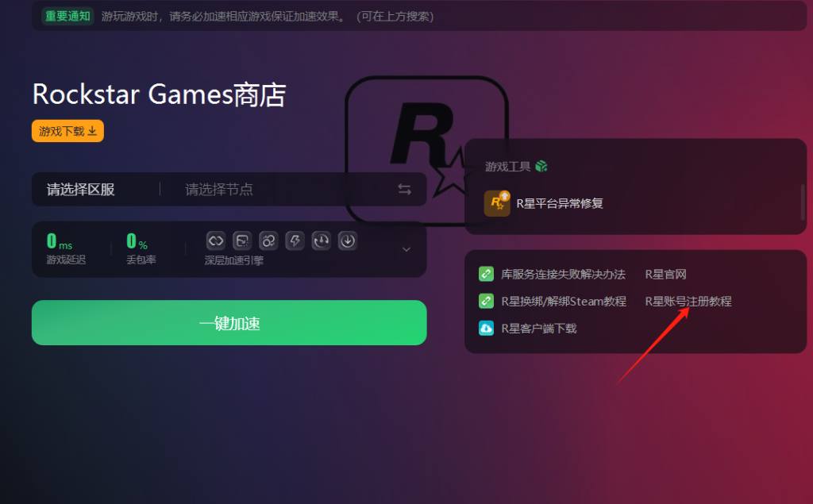
Task: Open the R星官网 link
Action: pyautogui.click(x=666, y=275)
